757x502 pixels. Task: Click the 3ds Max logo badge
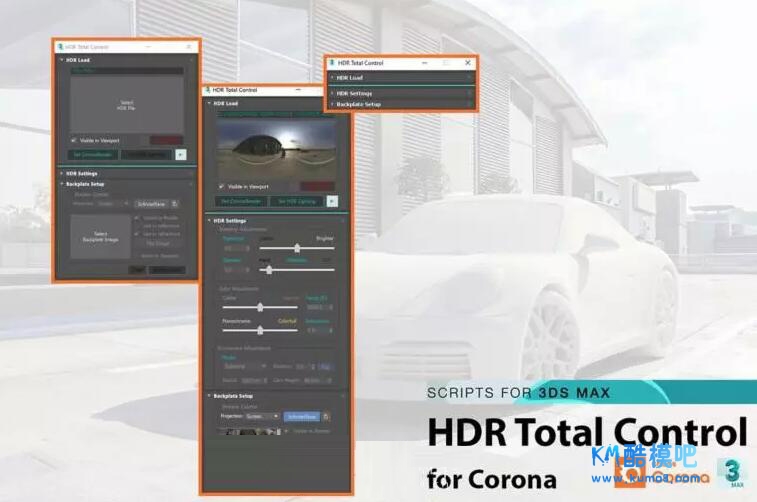(733, 474)
